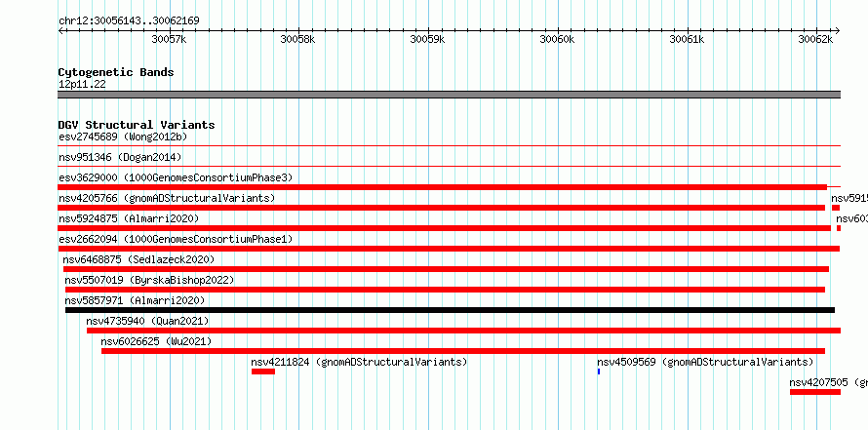868x430 pixels.
Task: Click the red bar of esv3629000
Action: coord(443,187)
